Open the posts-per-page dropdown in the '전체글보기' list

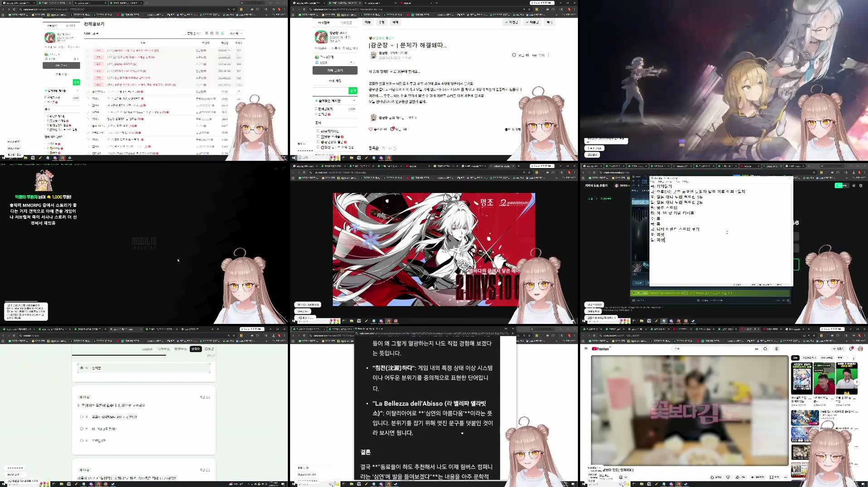coord(236,34)
